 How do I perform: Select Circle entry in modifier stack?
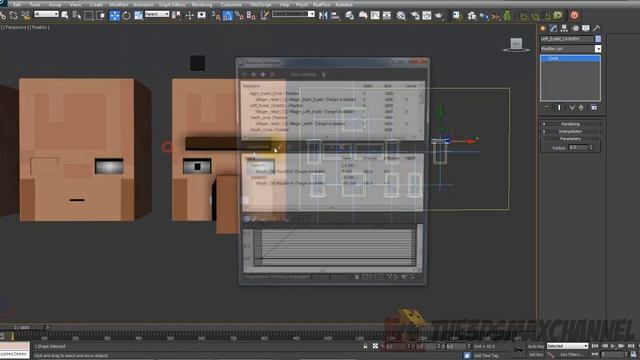point(570,58)
